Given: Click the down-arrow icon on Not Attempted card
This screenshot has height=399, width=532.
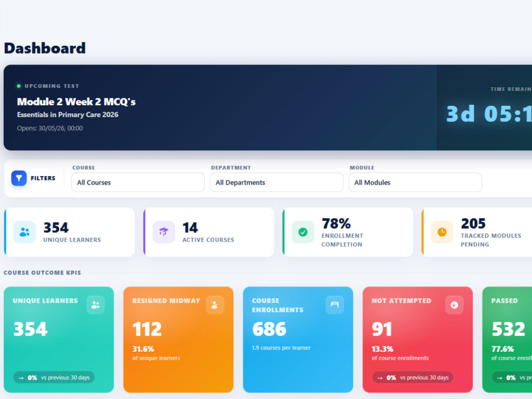Looking at the screenshot, I should coord(454,305).
